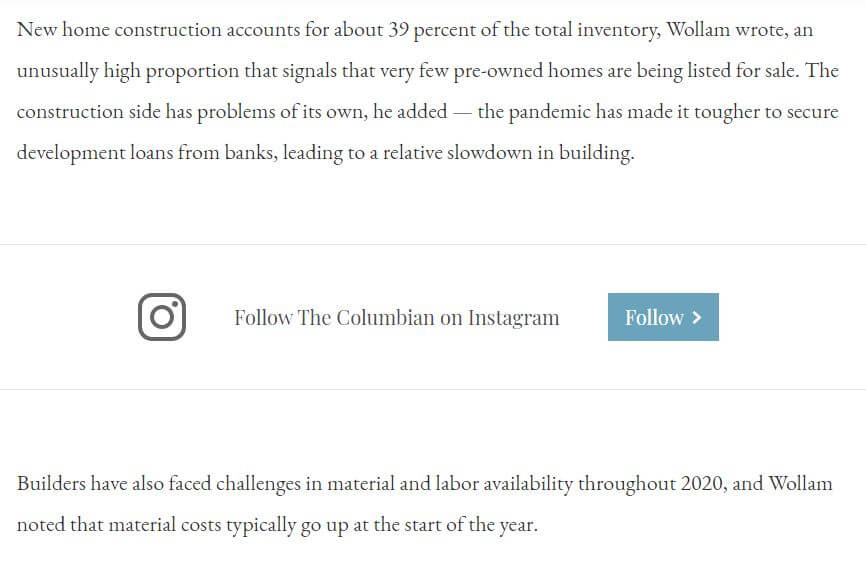This screenshot has height=574, width=866.
Task: Click the paragraph starting 'New home construction'
Action: (x=427, y=91)
